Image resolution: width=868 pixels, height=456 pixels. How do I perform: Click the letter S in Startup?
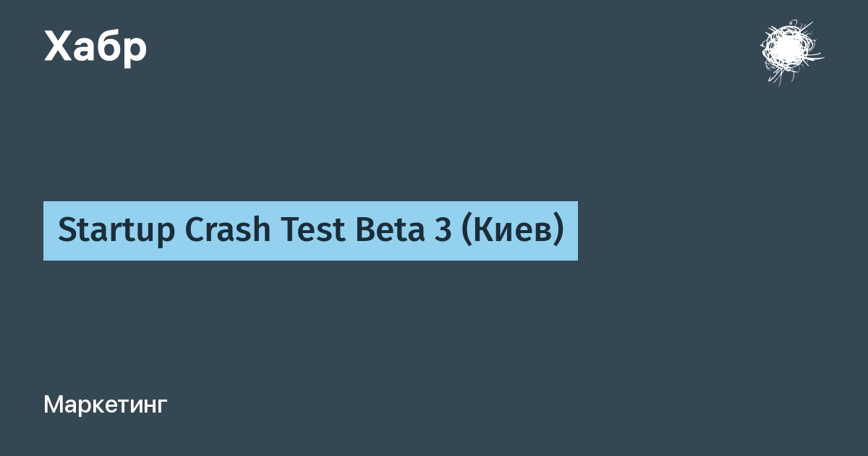[67, 231]
